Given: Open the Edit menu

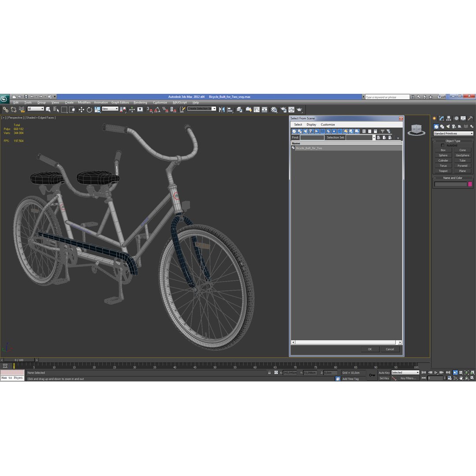Looking at the screenshot, I should click(x=16, y=103).
